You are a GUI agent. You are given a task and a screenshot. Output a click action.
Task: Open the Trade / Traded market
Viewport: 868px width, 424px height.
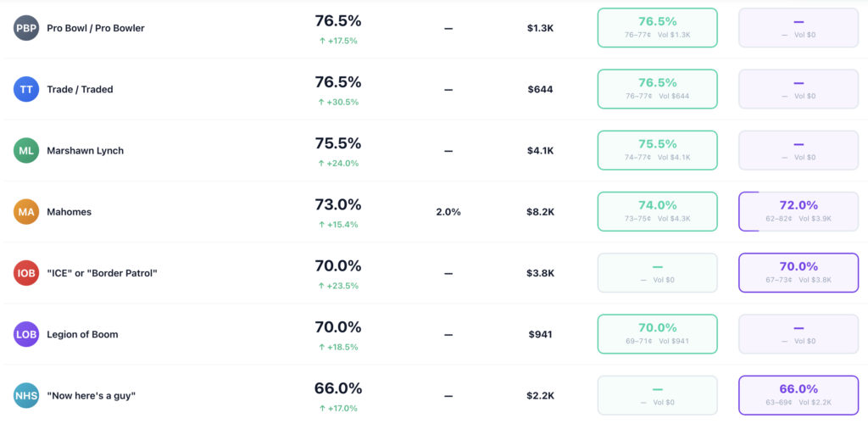[x=80, y=89]
